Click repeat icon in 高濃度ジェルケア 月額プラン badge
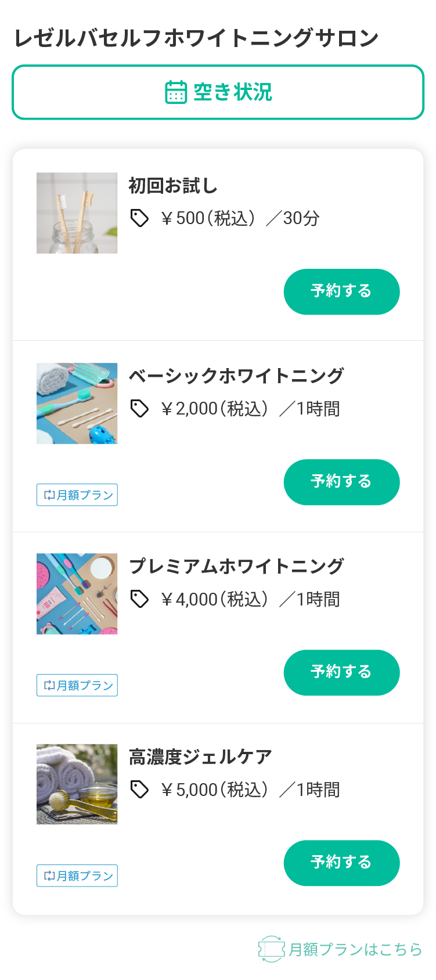The height and width of the screenshot is (980, 436). click(49, 876)
